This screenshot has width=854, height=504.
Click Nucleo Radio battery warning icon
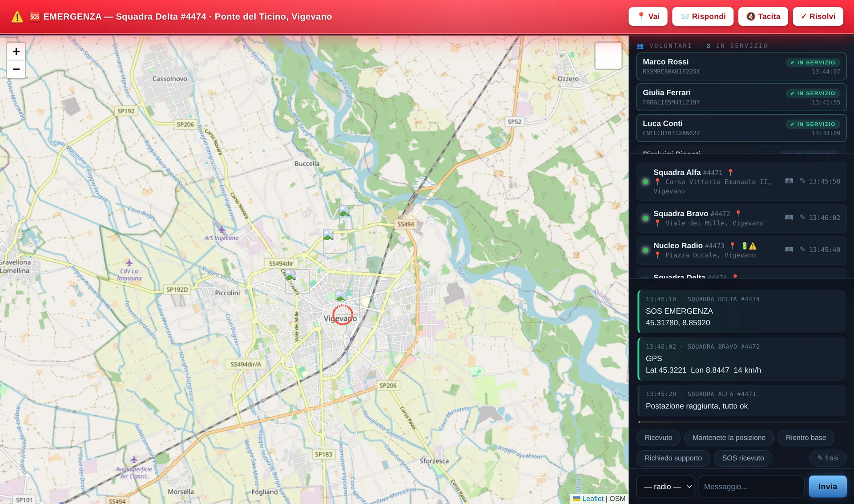(x=749, y=246)
